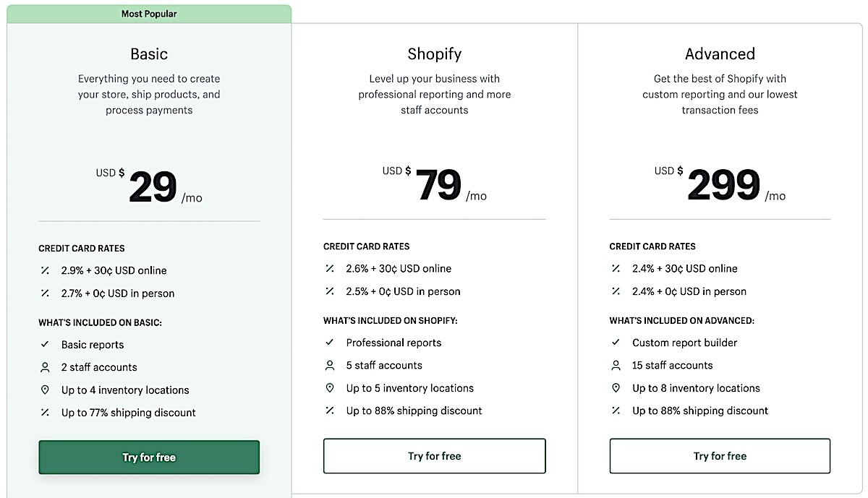Click the Advanced plan heading
The width and height of the screenshot is (868, 498).
tap(720, 54)
